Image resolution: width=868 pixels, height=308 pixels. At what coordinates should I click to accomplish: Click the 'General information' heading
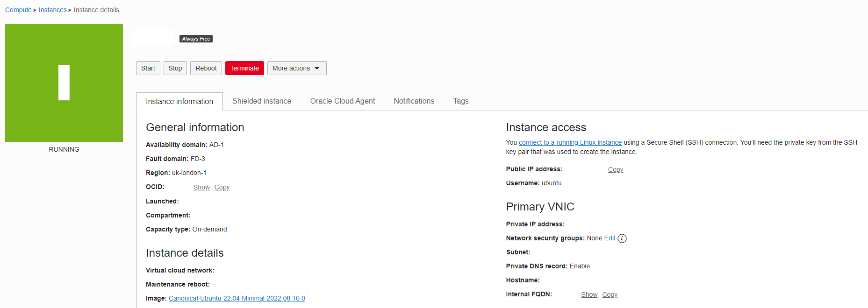click(195, 127)
